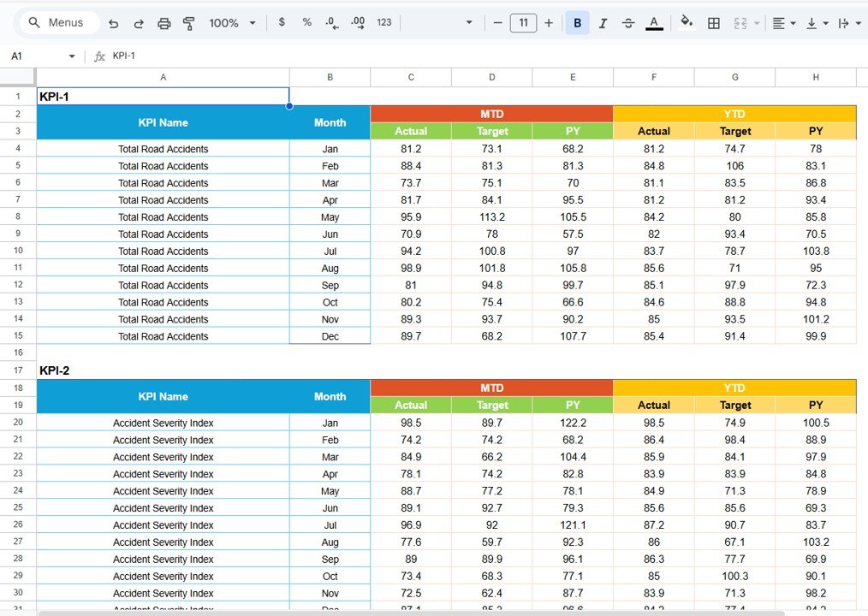The height and width of the screenshot is (616, 868).
Task: Format selection as currency
Action: tap(282, 23)
